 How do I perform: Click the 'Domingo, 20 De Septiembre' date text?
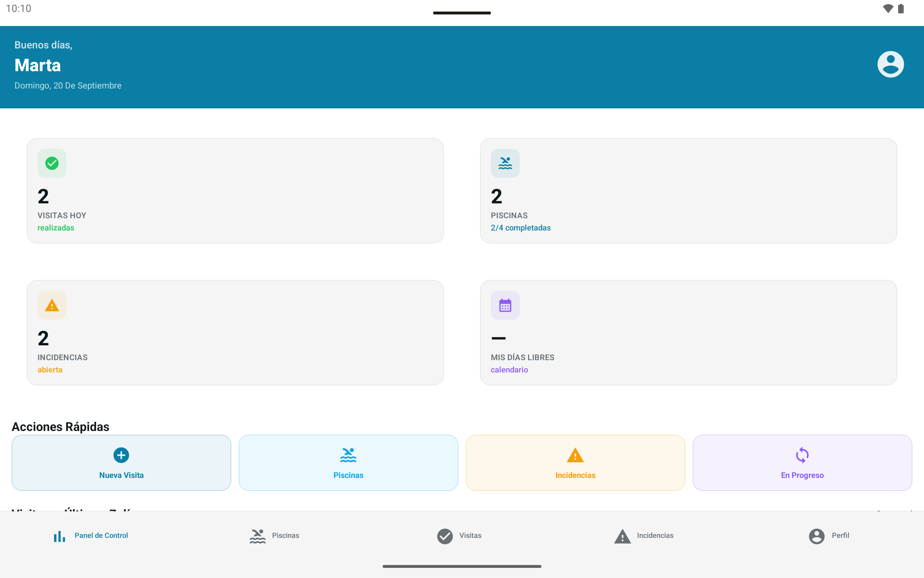coord(68,86)
